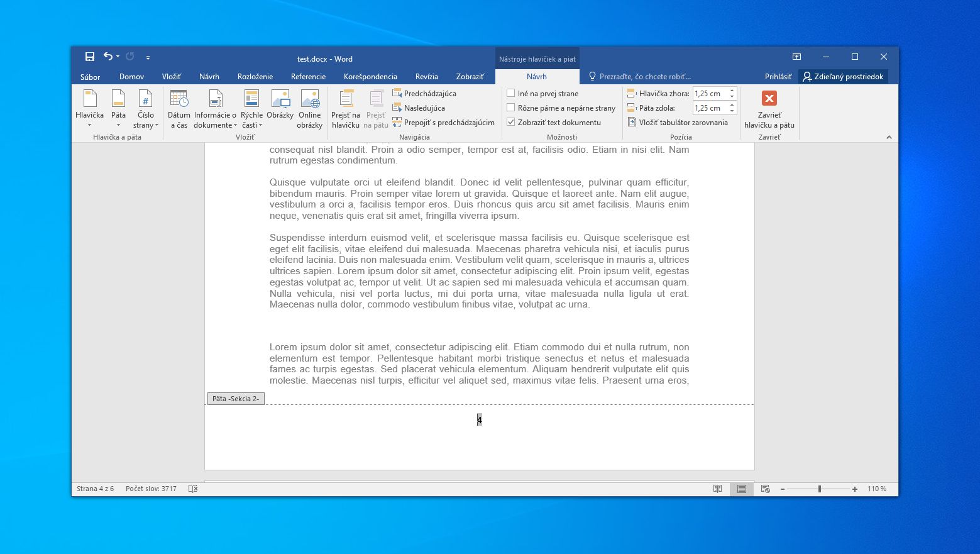Go to Predchádzajúca section
Screen dimensions: 980x554
[x=425, y=93]
